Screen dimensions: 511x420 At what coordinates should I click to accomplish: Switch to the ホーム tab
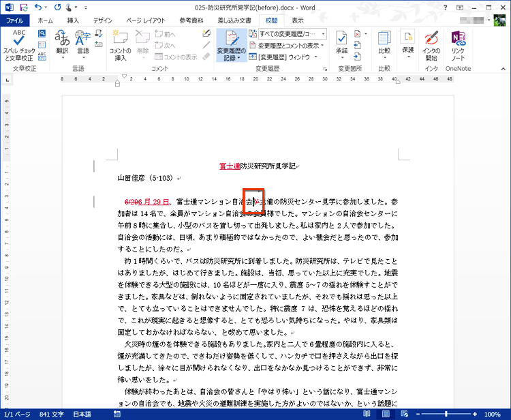coord(45,20)
